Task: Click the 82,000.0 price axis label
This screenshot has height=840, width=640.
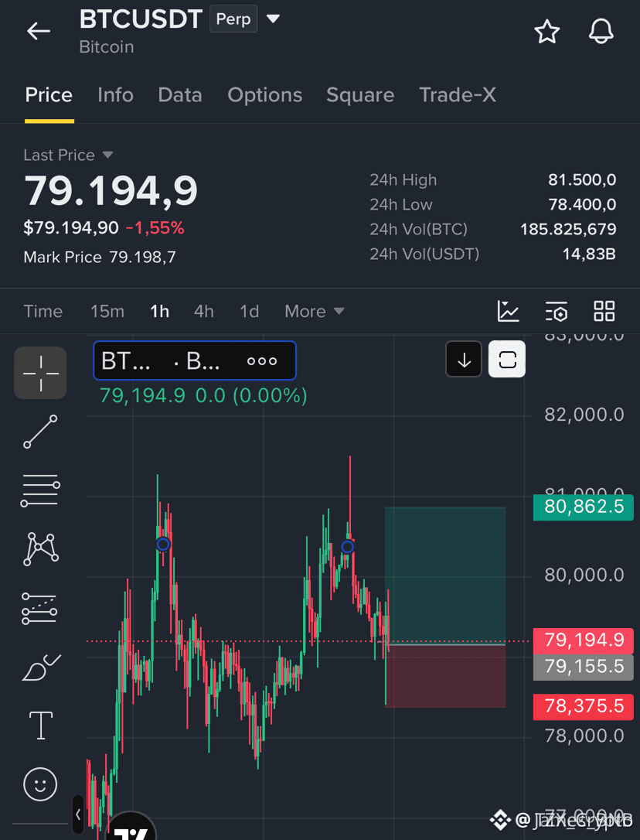Action: (x=584, y=415)
